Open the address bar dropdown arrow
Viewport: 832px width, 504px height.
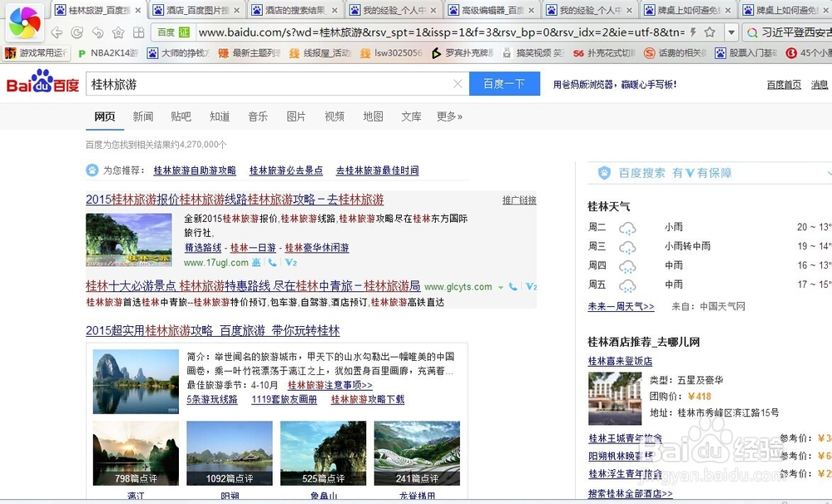(x=731, y=32)
